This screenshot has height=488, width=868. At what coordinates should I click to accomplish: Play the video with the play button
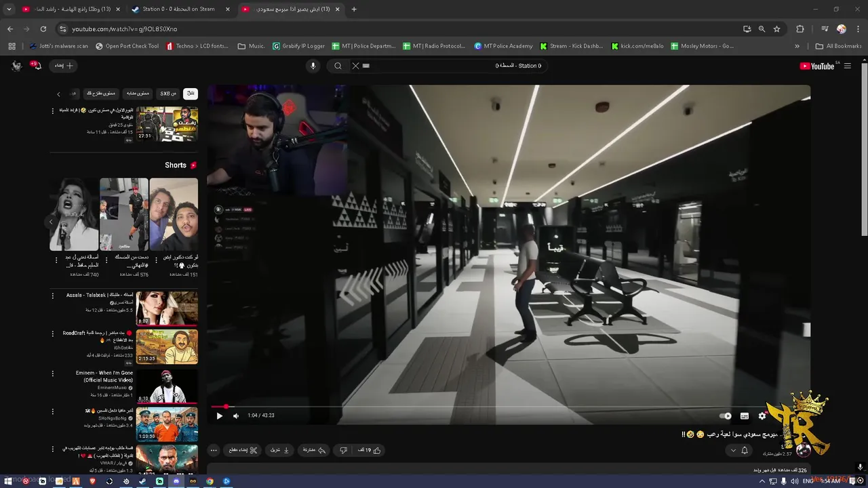tap(219, 415)
